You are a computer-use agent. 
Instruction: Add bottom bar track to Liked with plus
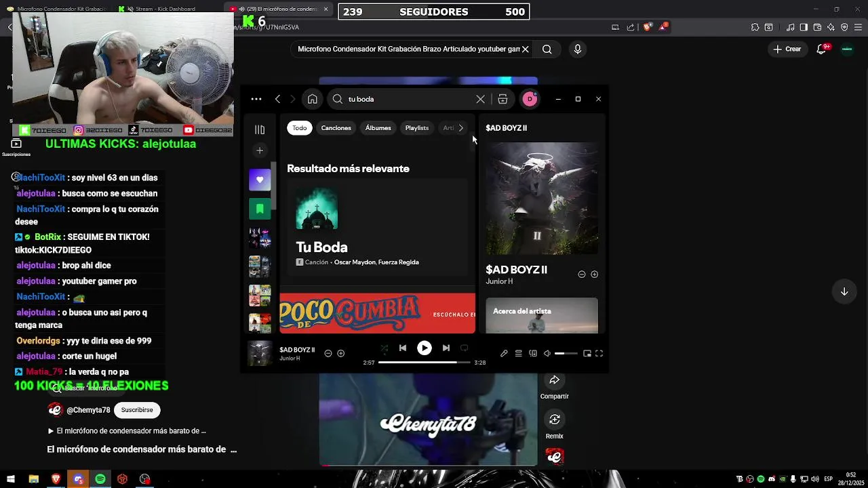[341, 353]
